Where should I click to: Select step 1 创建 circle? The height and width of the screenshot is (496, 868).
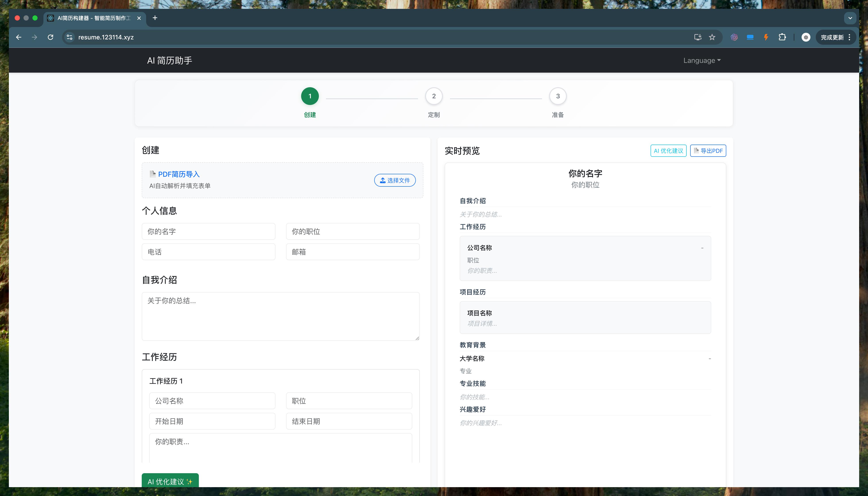coord(310,96)
